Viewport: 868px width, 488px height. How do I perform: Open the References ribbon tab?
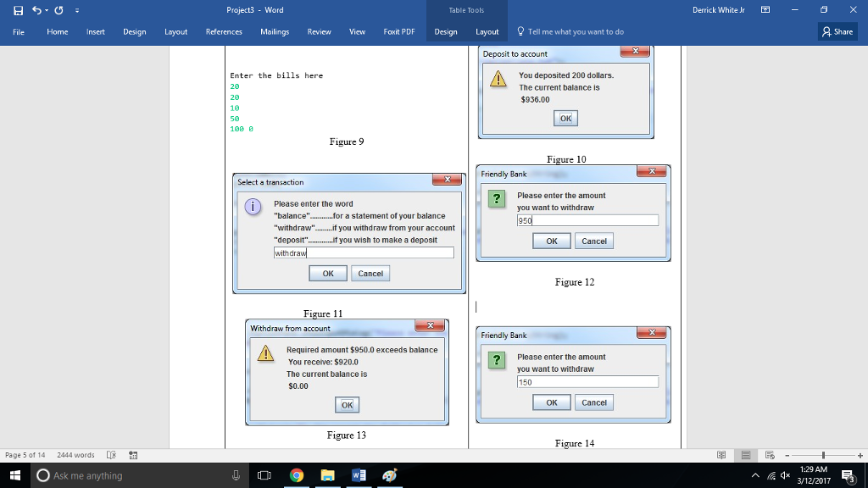[x=224, y=31]
